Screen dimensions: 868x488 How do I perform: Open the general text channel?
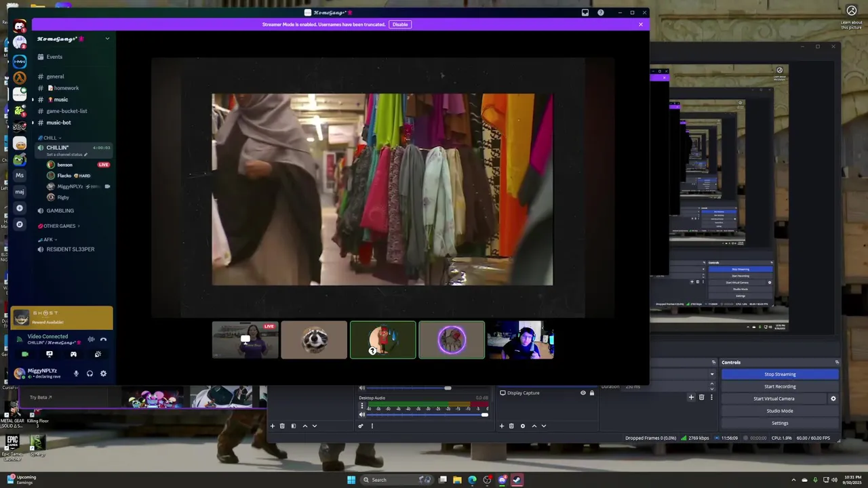click(x=73, y=77)
